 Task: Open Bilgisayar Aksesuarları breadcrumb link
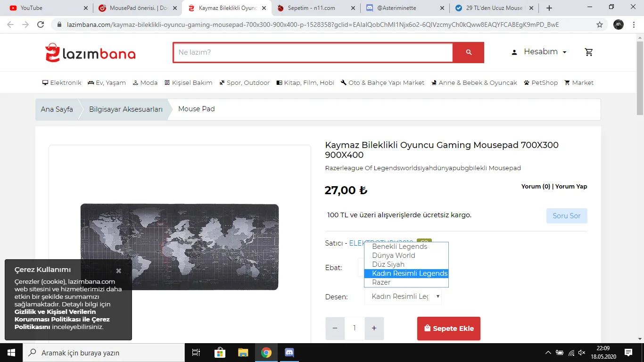click(x=126, y=109)
